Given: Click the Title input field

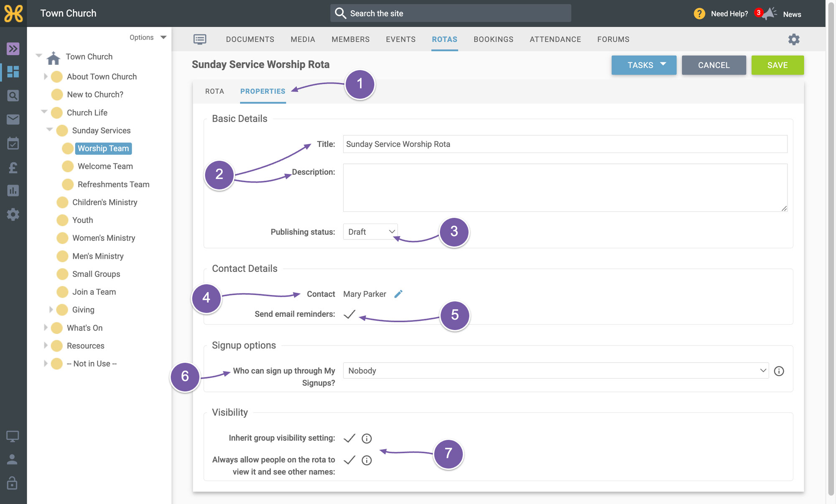Looking at the screenshot, I should pos(565,144).
